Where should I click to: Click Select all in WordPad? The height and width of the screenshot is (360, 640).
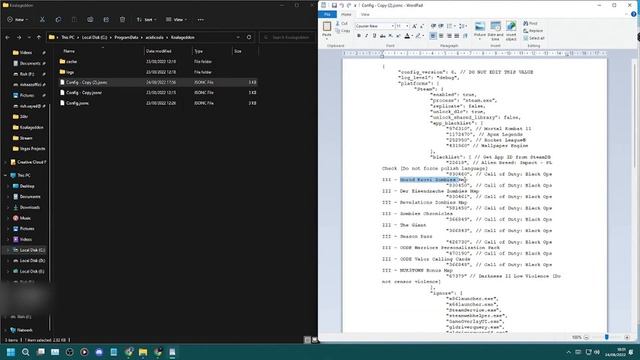point(534,38)
